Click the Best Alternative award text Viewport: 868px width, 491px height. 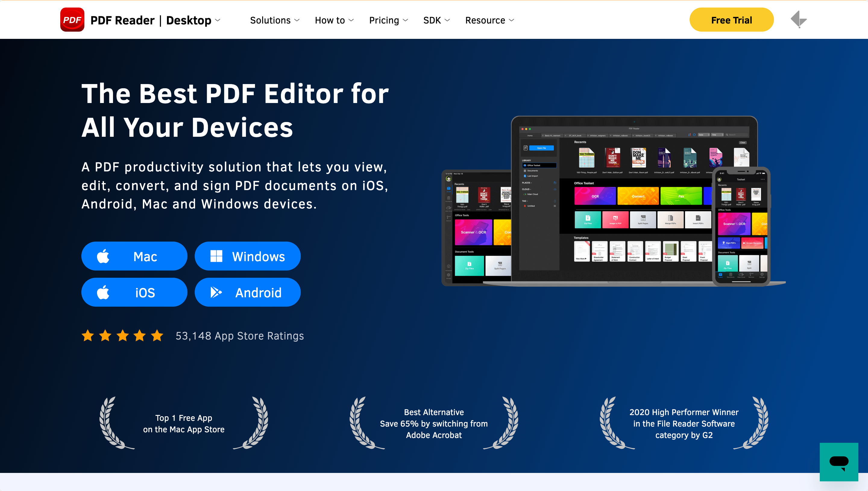(x=434, y=424)
